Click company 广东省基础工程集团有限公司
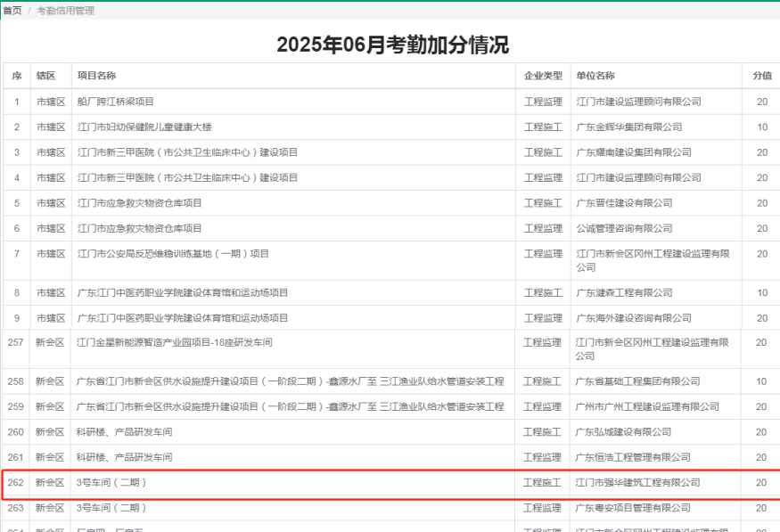 637,381
